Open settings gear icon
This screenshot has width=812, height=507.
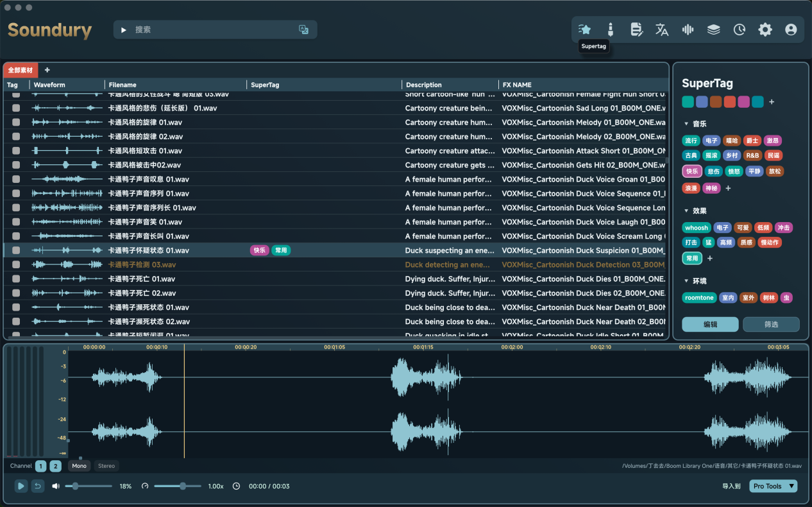pyautogui.click(x=765, y=30)
